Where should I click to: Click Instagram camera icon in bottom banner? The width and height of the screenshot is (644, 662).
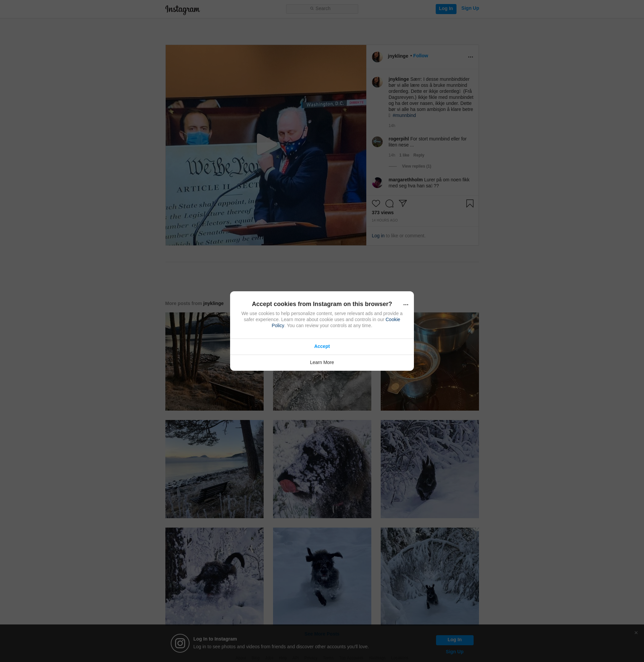[180, 643]
